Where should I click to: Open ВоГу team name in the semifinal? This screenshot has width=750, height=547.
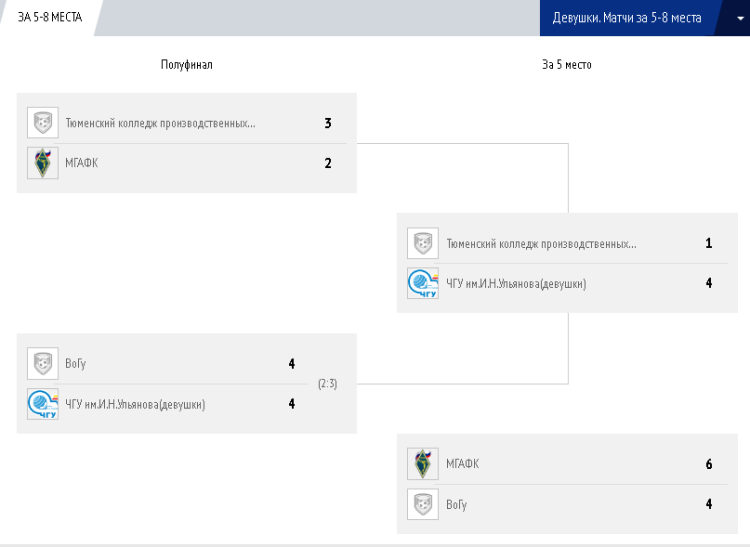coord(76,364)
